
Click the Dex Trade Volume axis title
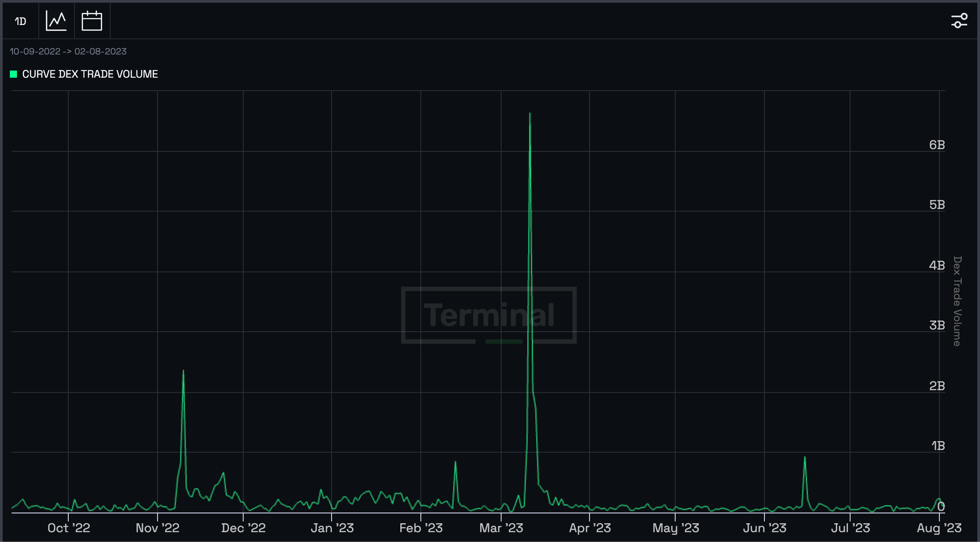coord(957,301)
